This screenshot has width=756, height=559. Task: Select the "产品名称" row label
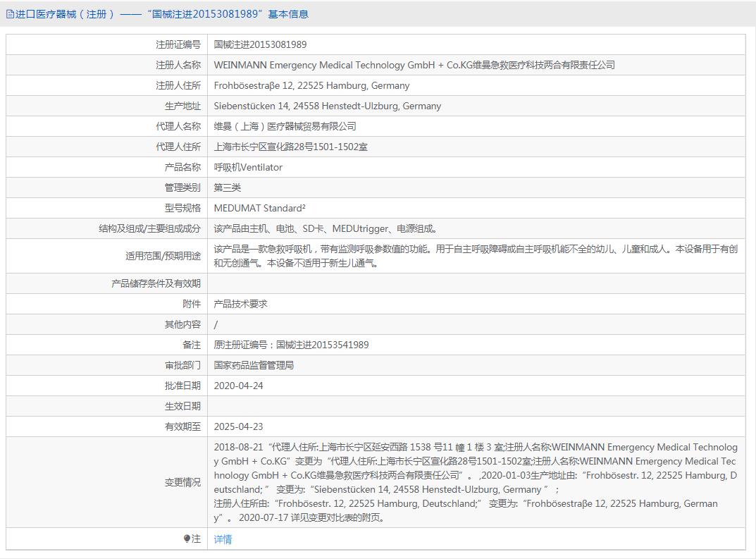[x=182, y=167]
